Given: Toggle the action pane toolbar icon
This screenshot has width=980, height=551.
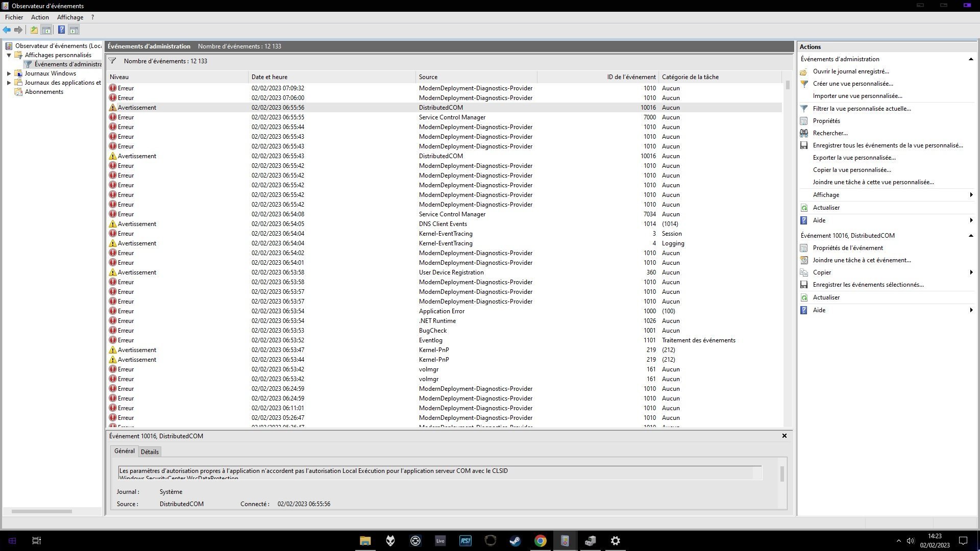Looking at the screenshot, I should [74, 30].
